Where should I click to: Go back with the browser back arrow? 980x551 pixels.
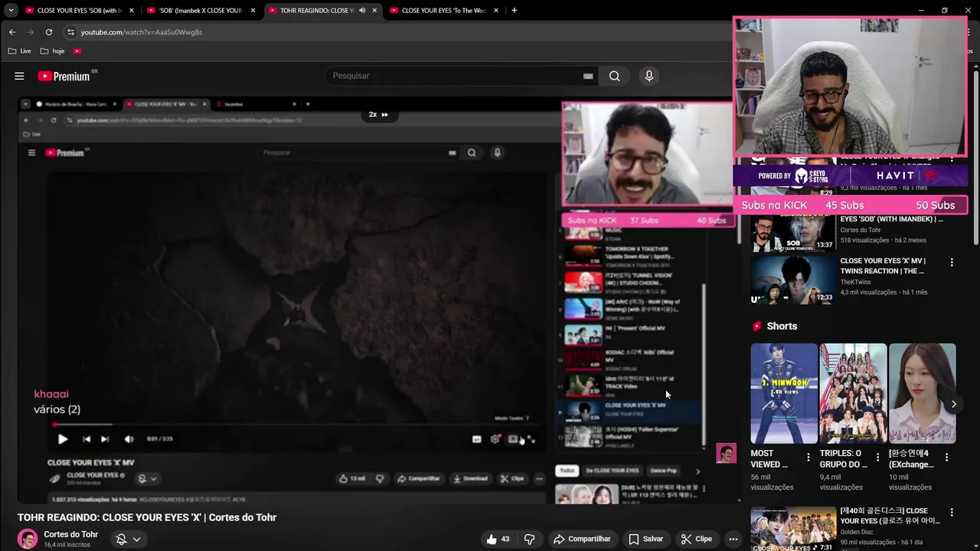pyautogui.click(x=12, y=32)
